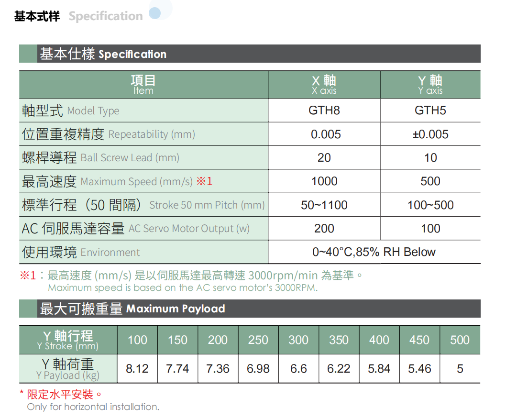
Task: Select the payload value '5.84'
Action: [x=379, y=368]
